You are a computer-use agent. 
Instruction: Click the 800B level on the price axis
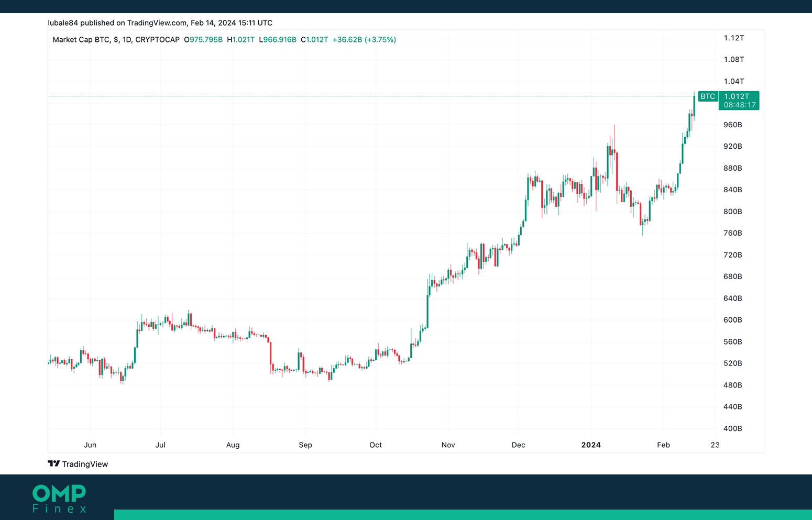pos(733,212)
